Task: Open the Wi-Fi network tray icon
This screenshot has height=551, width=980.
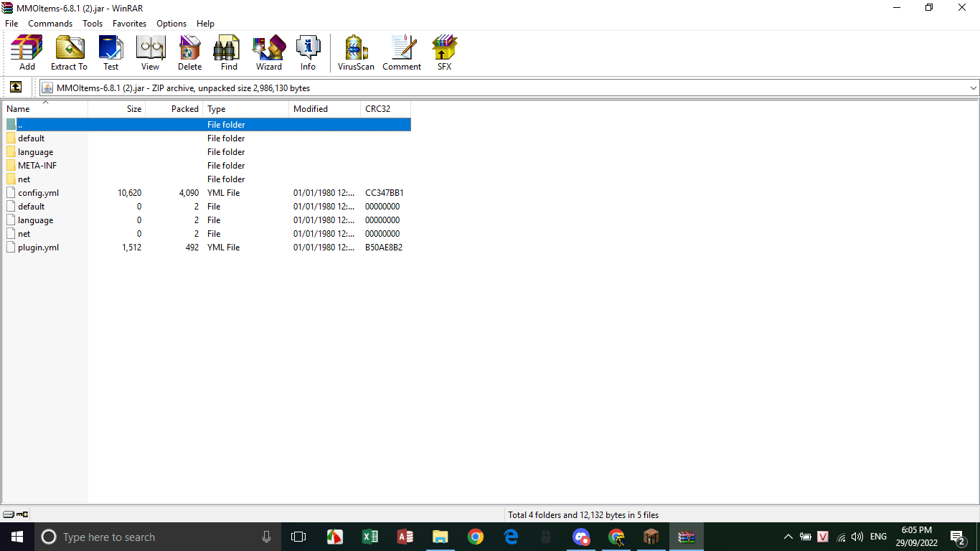Action: point(841,537)
